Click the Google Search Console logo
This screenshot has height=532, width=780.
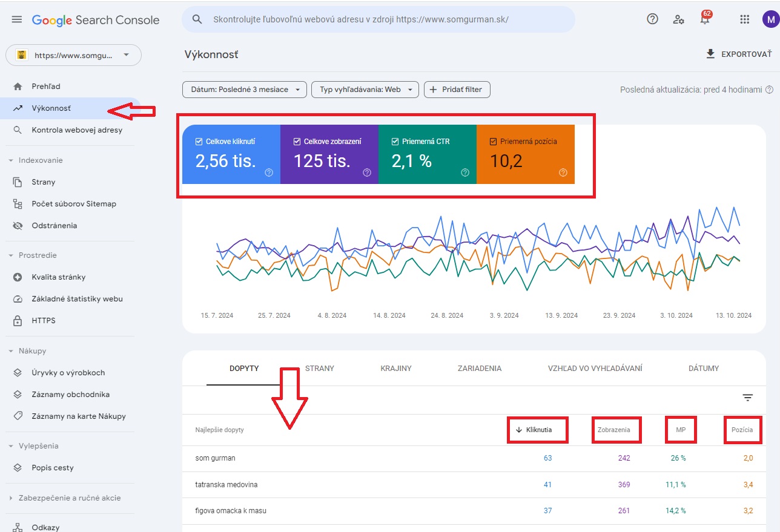click(96, 19)
